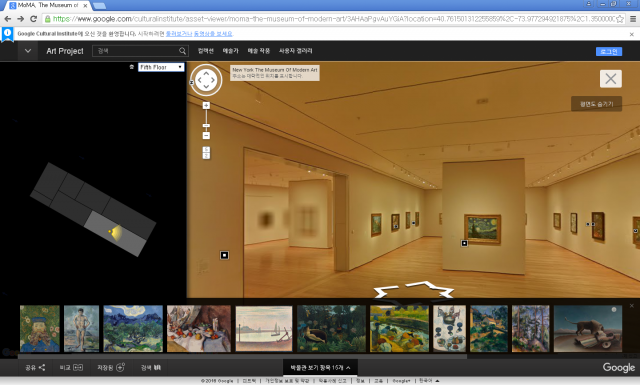Select the Gauguin yellow landscape thumbnail
The image size is (640, 385).
pyautogui.click(x=399, y=329)
